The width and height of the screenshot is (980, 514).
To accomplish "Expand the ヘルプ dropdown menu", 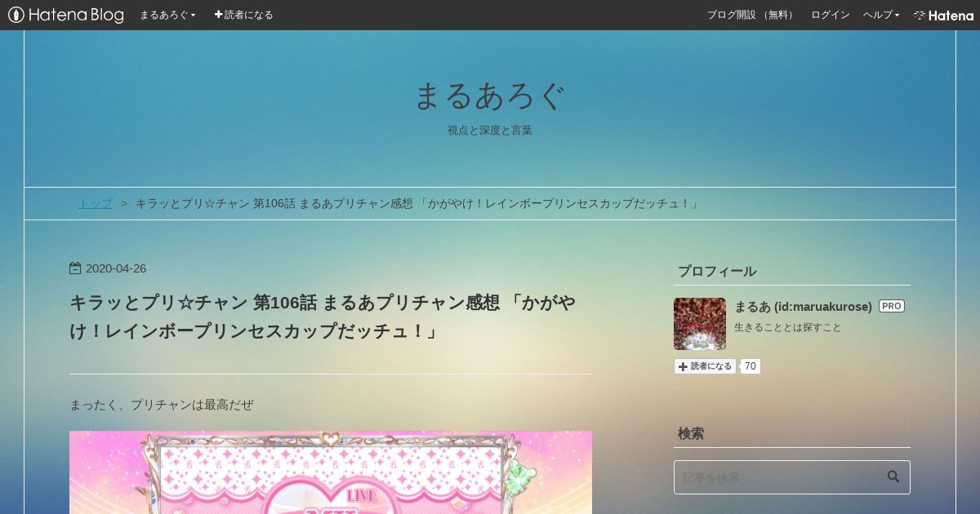I will 881,15.
